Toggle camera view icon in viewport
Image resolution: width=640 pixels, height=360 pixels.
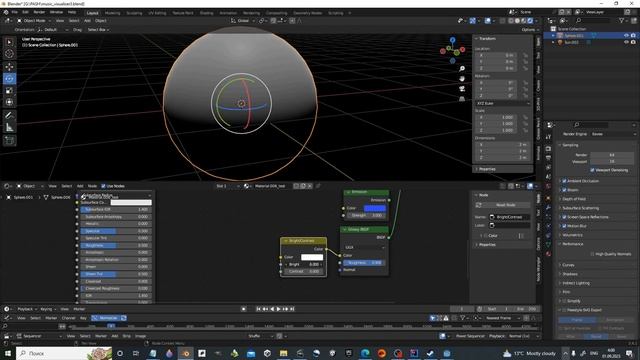[x=462, y=89]
